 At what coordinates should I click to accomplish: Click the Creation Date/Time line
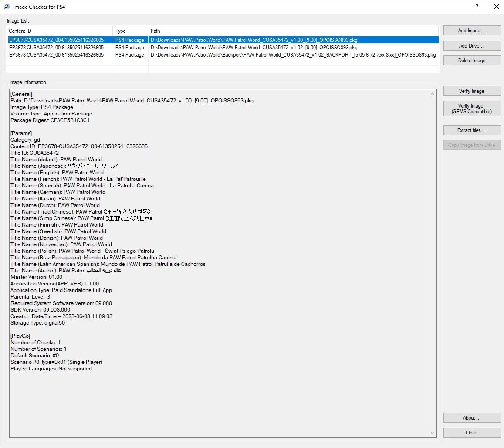click(61, 316)
